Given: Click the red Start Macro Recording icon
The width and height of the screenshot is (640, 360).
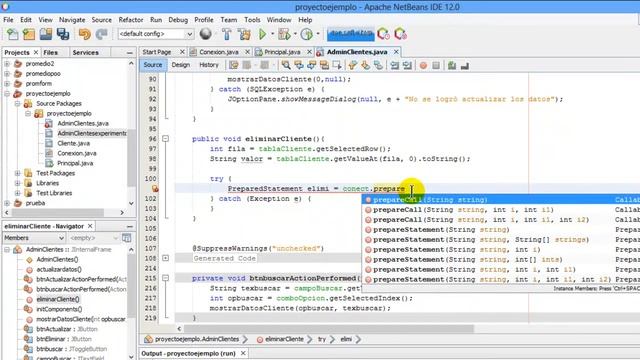Looking at the screenshot, I should [423, 65].
